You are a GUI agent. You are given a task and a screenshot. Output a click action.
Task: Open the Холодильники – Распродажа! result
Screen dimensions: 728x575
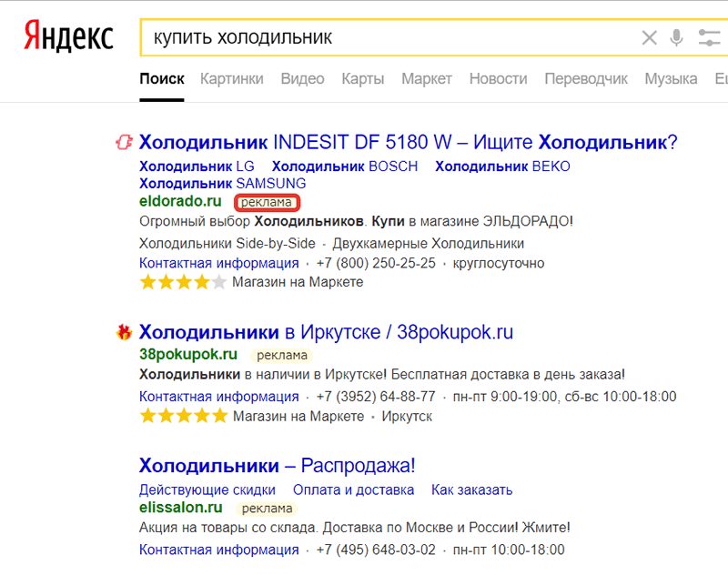click(x=278, y=466)
